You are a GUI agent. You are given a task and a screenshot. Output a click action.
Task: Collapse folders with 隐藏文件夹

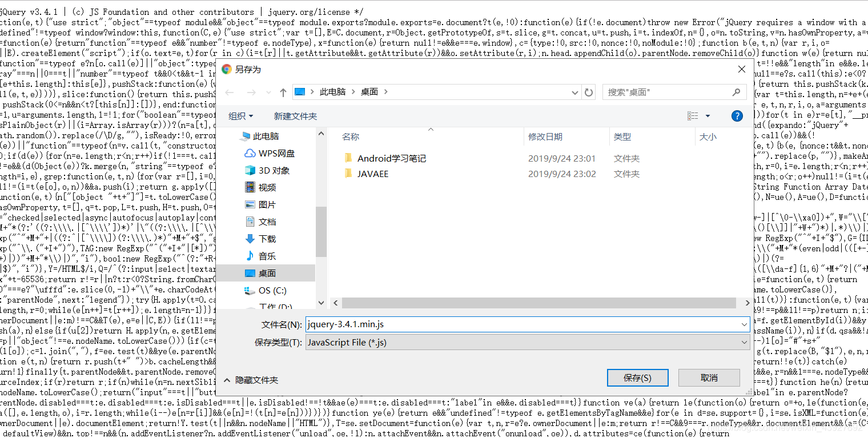point(251,380)
